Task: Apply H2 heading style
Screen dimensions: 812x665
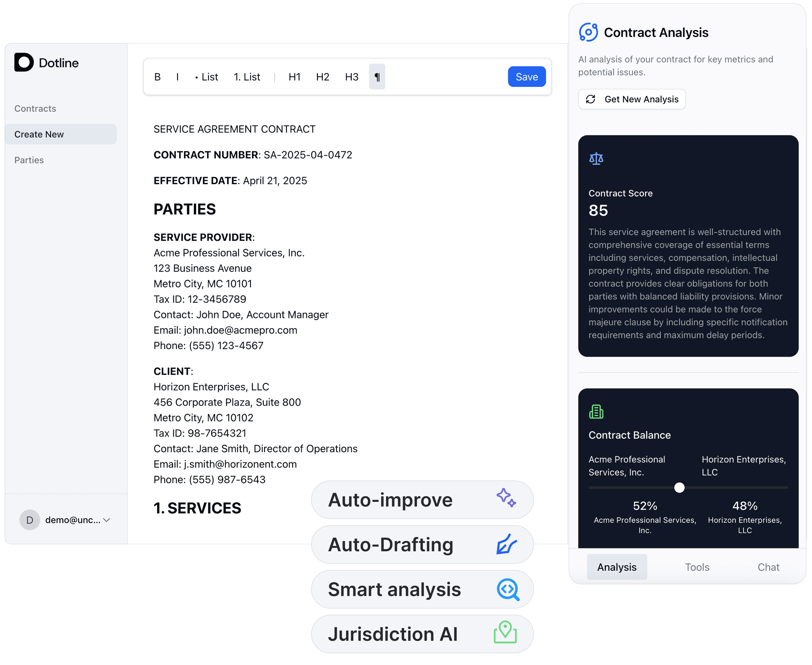Action: [323, 77]
